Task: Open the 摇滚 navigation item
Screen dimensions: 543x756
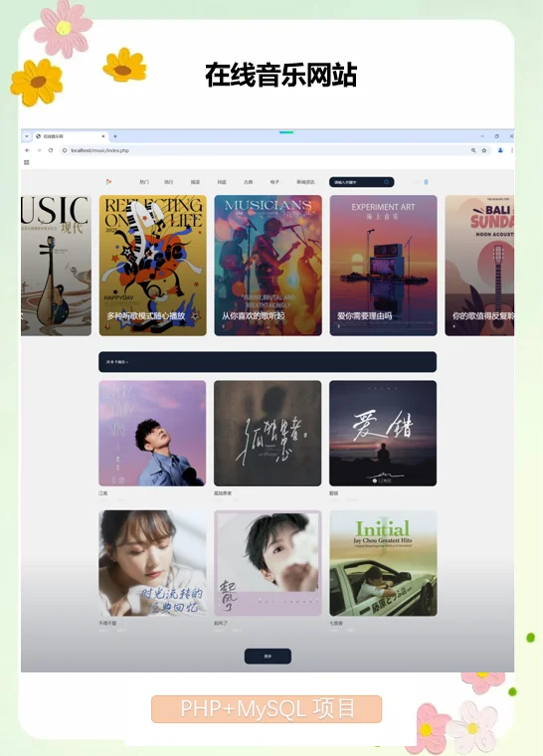Action: click(x=195, y=182)
